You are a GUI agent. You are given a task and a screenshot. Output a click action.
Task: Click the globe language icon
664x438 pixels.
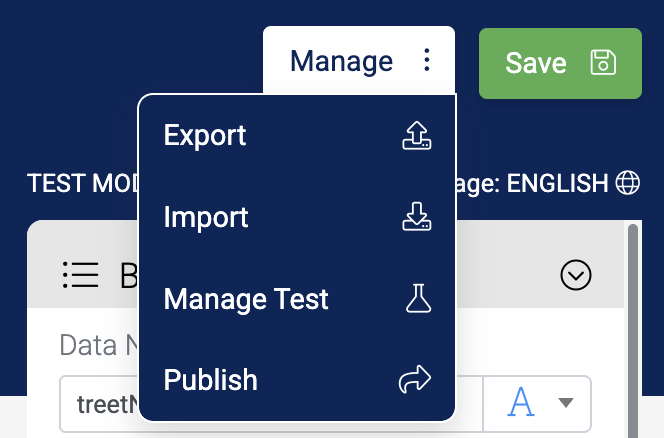tap(628, 183)
